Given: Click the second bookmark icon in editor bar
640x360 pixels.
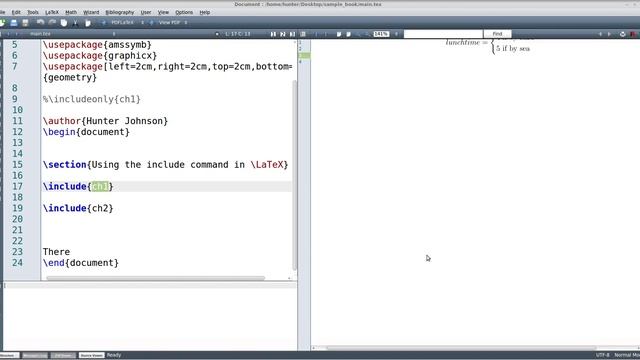Looking at the screenshot, I should pyautogui.click(x=282, y=34).
